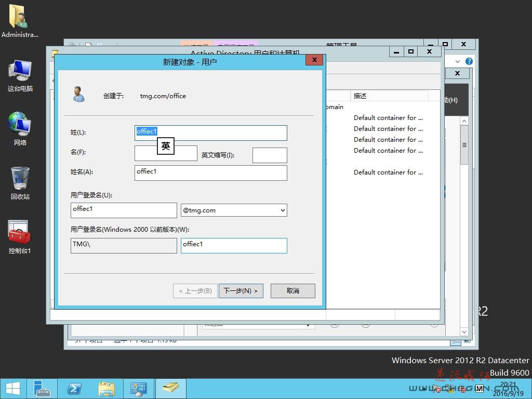532x399 pixels.
Task: Open the Windows Start button
Action: [x=12, y=389]
